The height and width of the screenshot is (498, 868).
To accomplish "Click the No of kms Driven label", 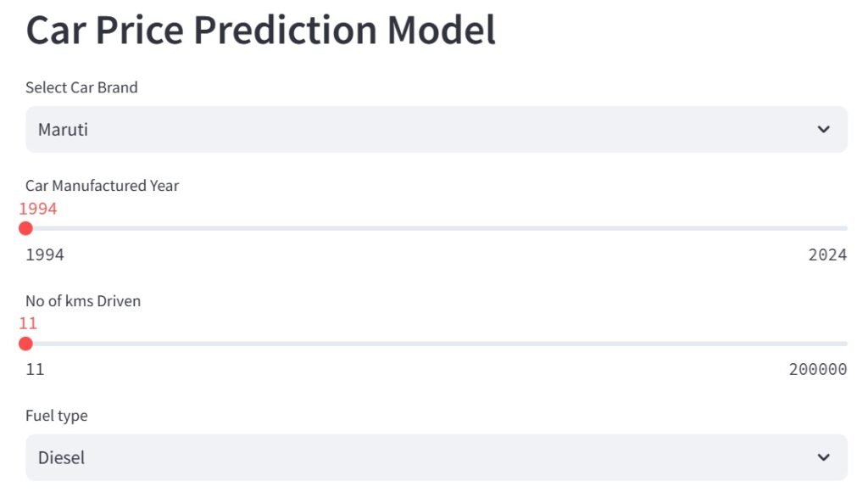I will tap(83, 301).
